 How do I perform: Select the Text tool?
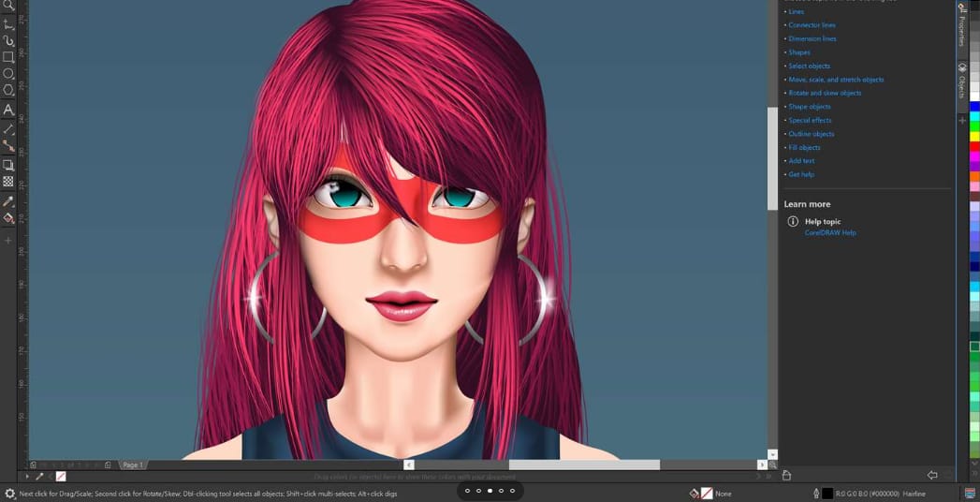[8, 110]
